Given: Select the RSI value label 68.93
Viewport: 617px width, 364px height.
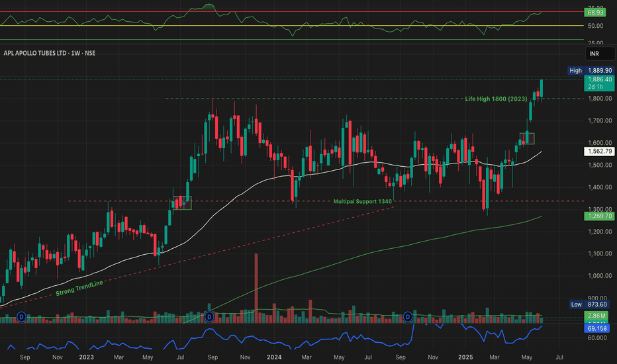Looking at the screenshot, I should 595,12.
